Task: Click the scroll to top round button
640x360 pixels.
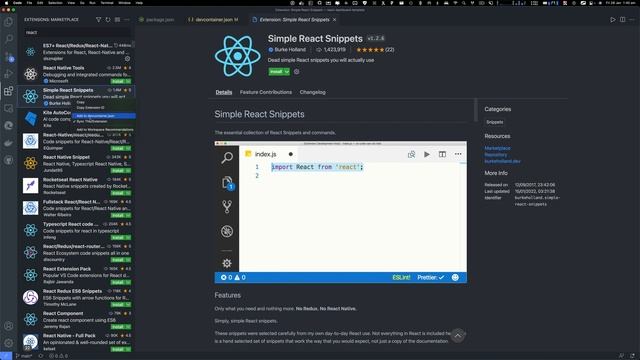Action: pyautogui.click(x=458, y=336)
